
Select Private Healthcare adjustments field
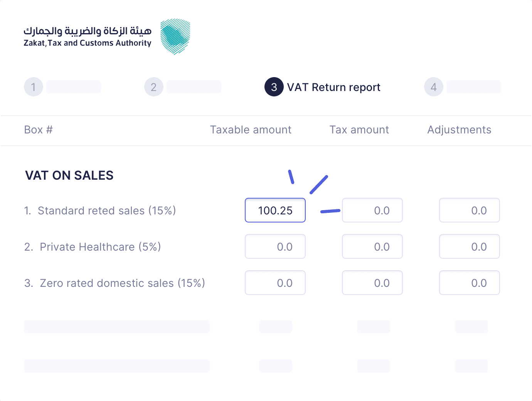tap(470, 246)
